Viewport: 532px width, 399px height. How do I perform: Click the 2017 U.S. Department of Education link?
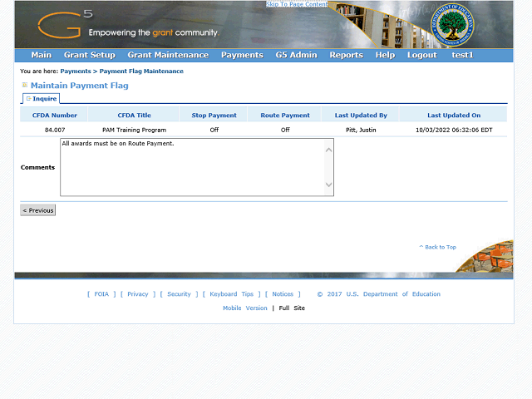[x=379, y=294]
